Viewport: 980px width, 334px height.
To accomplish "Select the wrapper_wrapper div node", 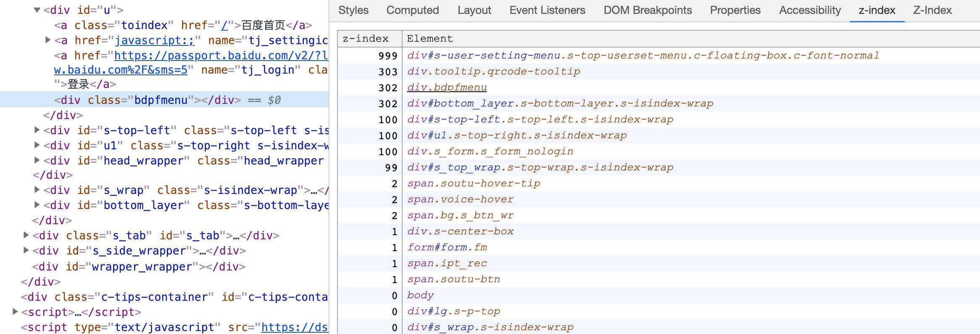I will pyautogui.click(x=139, y=266).
